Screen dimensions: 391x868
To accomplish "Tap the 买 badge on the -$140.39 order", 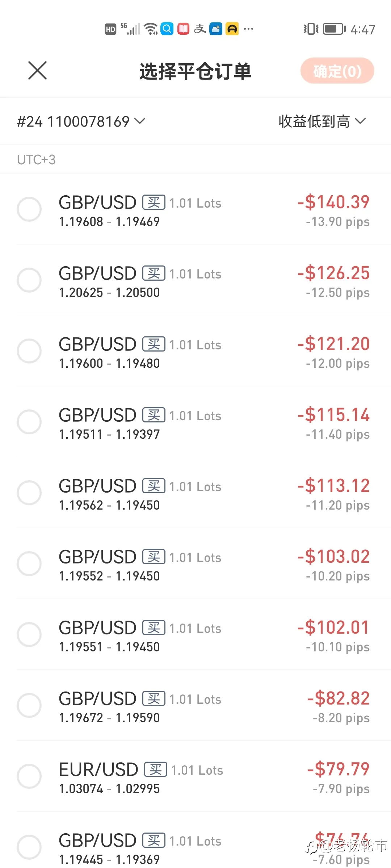I will tap(154, 202).
